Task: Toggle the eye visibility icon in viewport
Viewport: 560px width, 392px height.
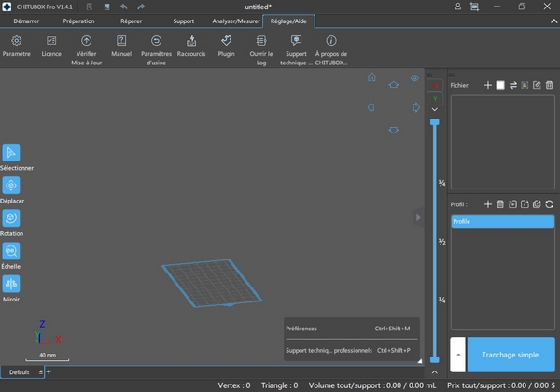Action: click(x=414, y=77)
